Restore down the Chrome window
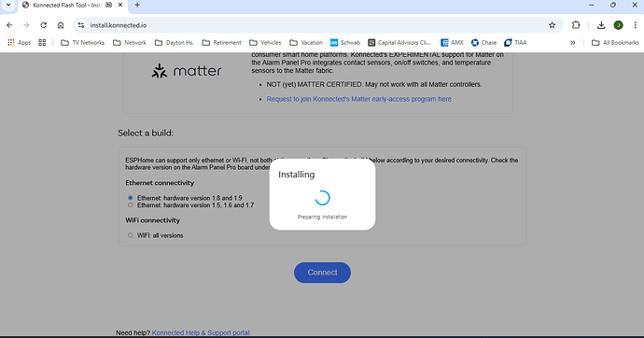The height and width of the screenshot is (338, 644). click(613, 5)
